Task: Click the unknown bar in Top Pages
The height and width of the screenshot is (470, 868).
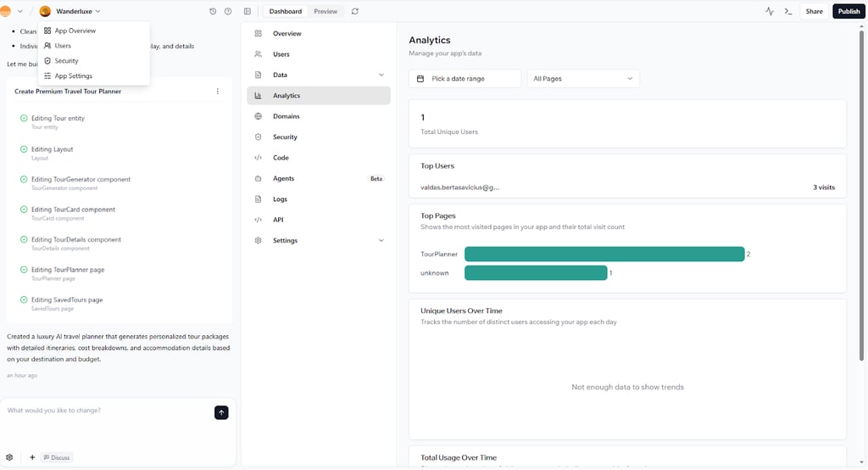Action: coord(536,272)
